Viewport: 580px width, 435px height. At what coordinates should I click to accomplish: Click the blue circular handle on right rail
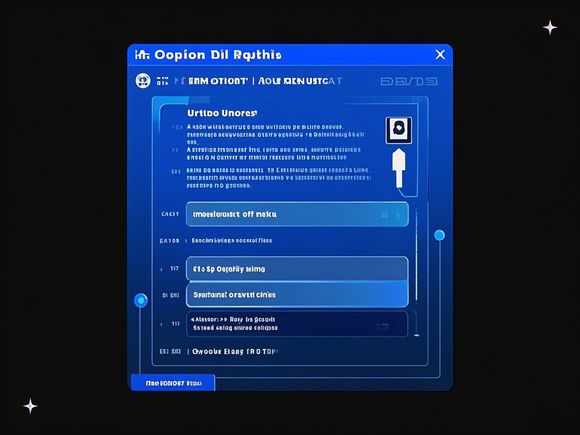pyautogui.click(x=439, y=235)
